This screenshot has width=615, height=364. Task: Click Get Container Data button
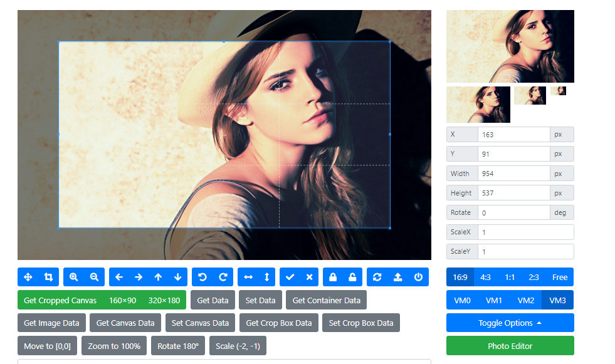(x=327, y=300)
